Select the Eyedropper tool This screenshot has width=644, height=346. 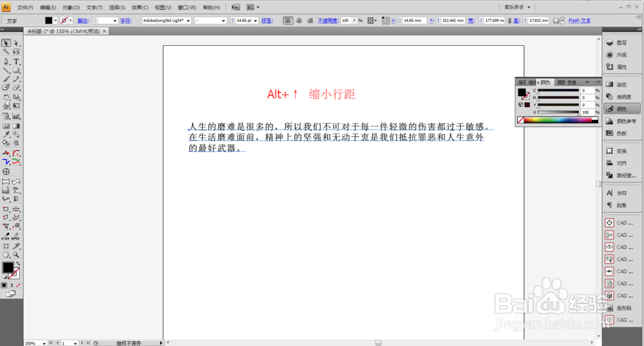point(6,135)
